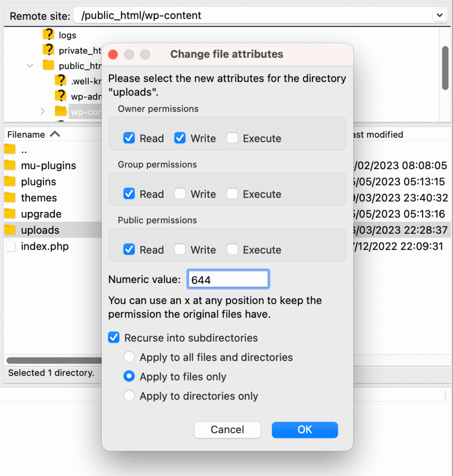The image size is (453, 476).
Task: Click the public_html folder icon in tree
Action: (x=48, y=65)
